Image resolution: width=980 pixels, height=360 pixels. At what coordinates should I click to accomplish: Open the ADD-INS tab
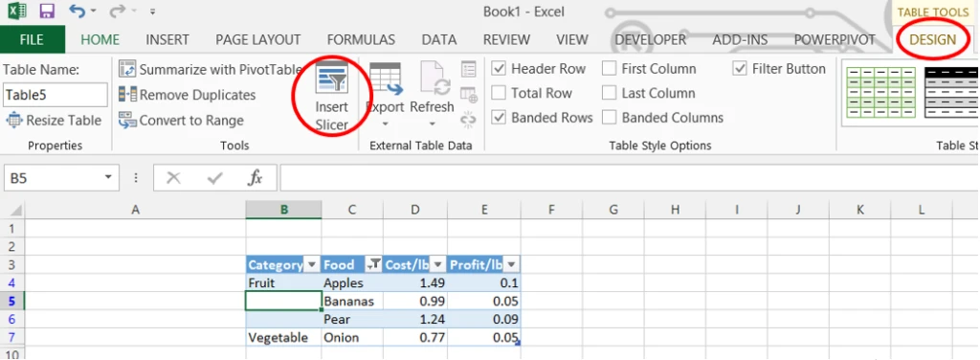[740, 39]
